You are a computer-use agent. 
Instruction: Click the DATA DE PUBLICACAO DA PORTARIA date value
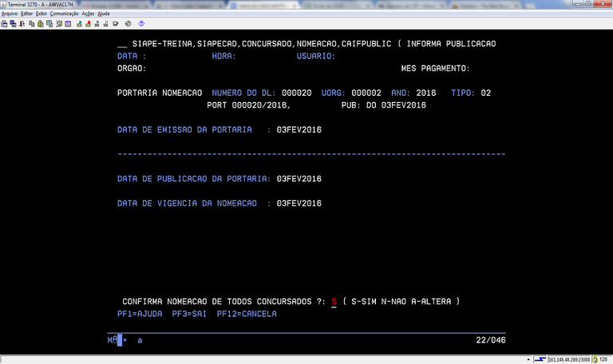[299, 179]
